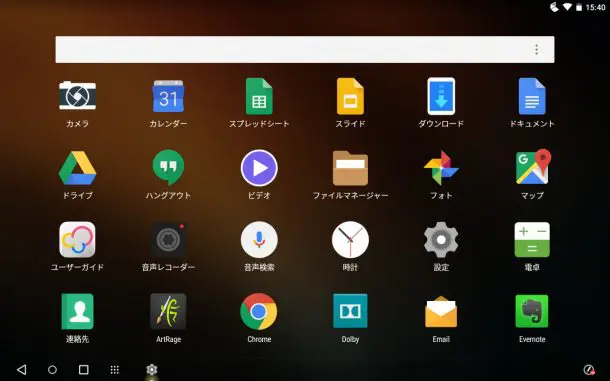Viewport: 610px width, 381px height.
Task: Open the three-dot overflow menu in search bar
Action: pyautogui.click(x=536, y=49)
